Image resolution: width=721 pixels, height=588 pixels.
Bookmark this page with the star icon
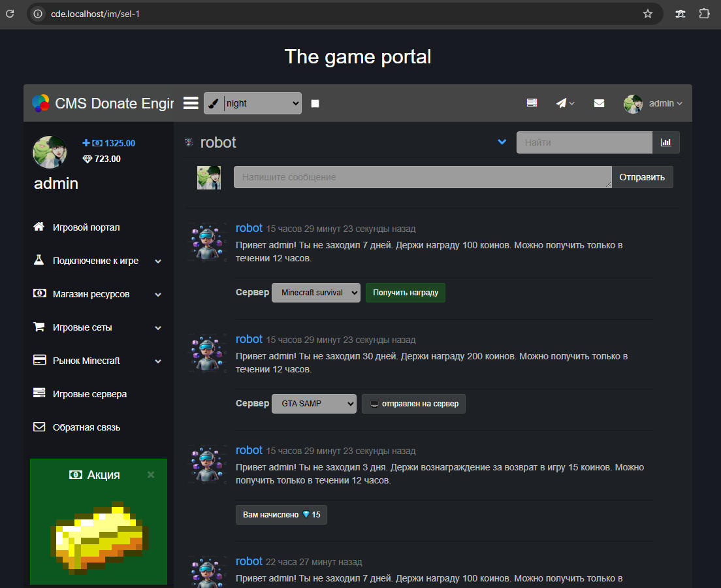[x=648, y=13]
